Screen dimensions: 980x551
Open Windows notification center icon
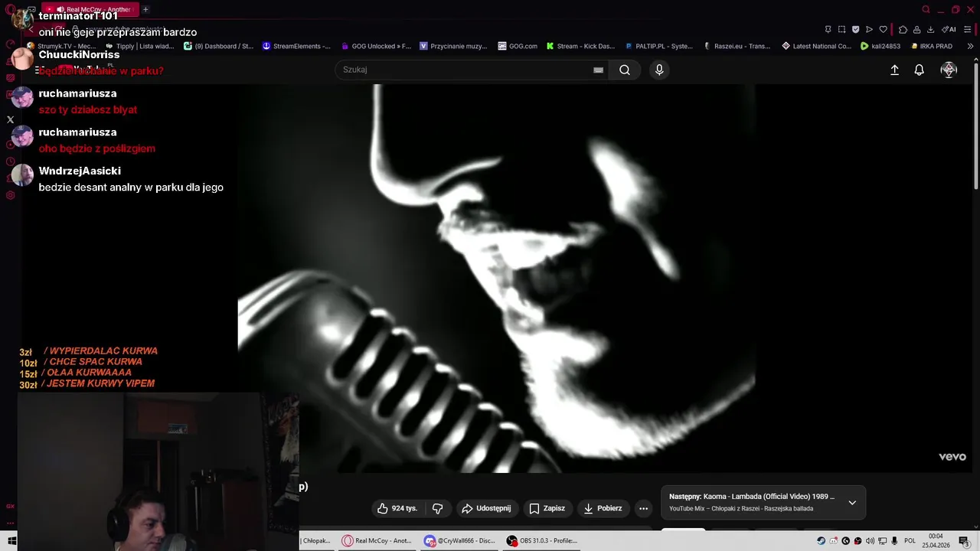pyautogui.click(x=964, y=541)
